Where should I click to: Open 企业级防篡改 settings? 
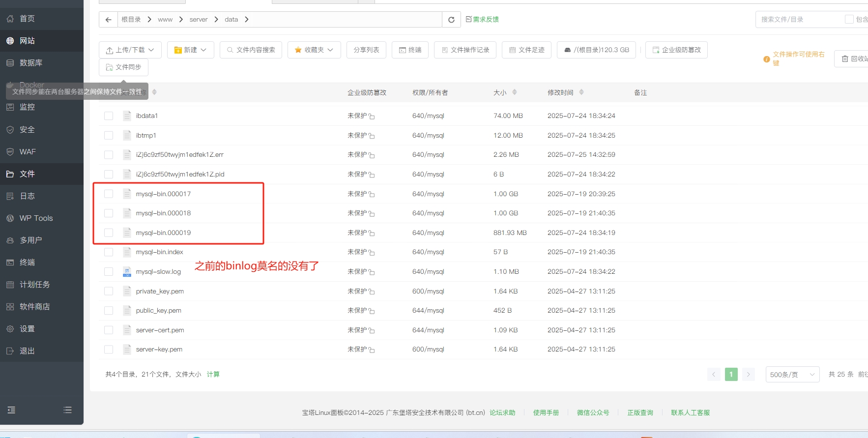(677, 50)
